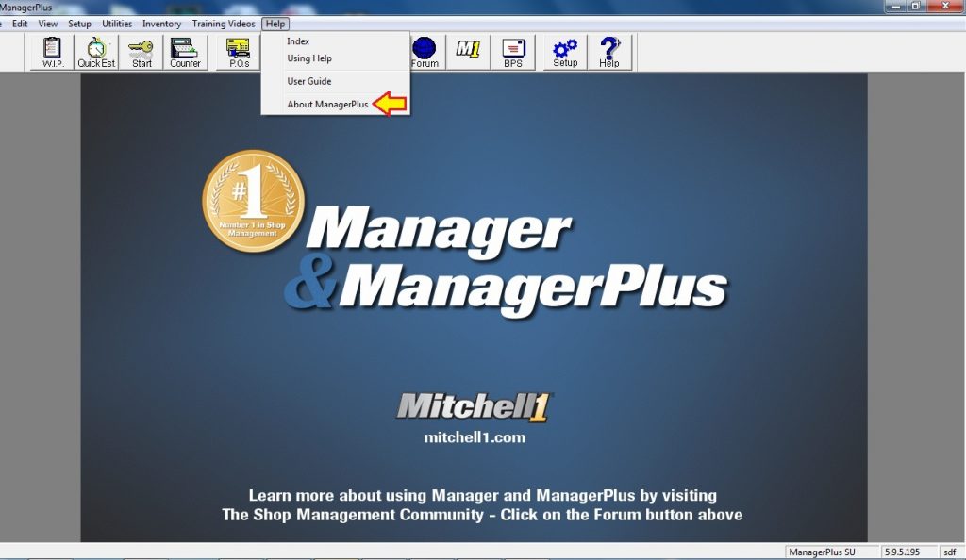Viewport: 966px width, 560px height.
Task: Click the Setup gears icon
Action: point(565,52)
